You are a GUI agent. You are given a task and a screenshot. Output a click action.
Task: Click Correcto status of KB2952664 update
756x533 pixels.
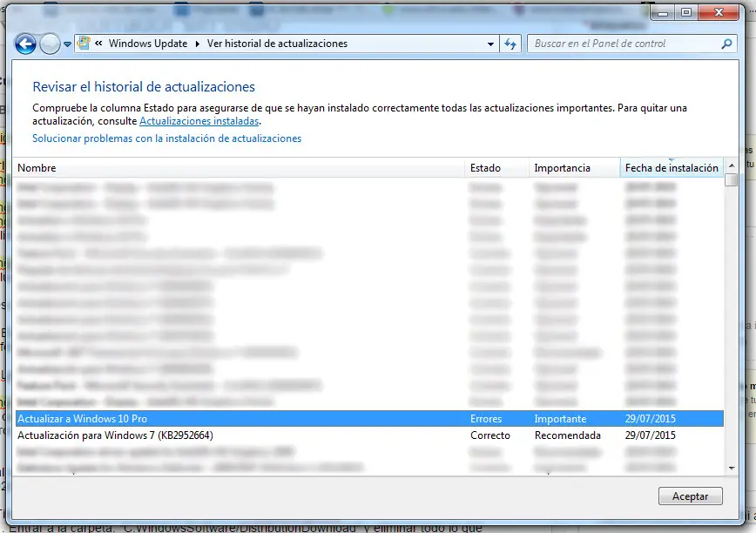(x=489, y=435)
